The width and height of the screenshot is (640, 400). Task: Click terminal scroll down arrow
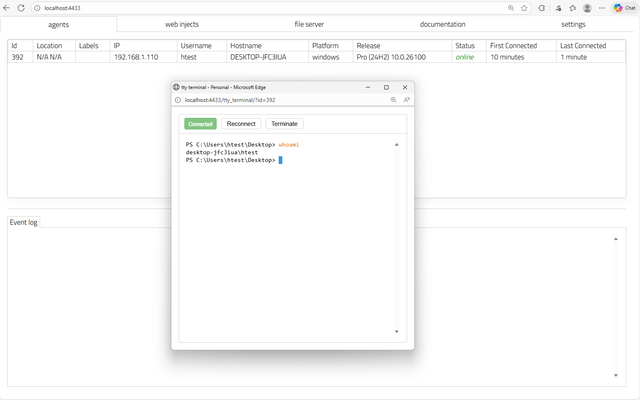[x=396, y=331]
